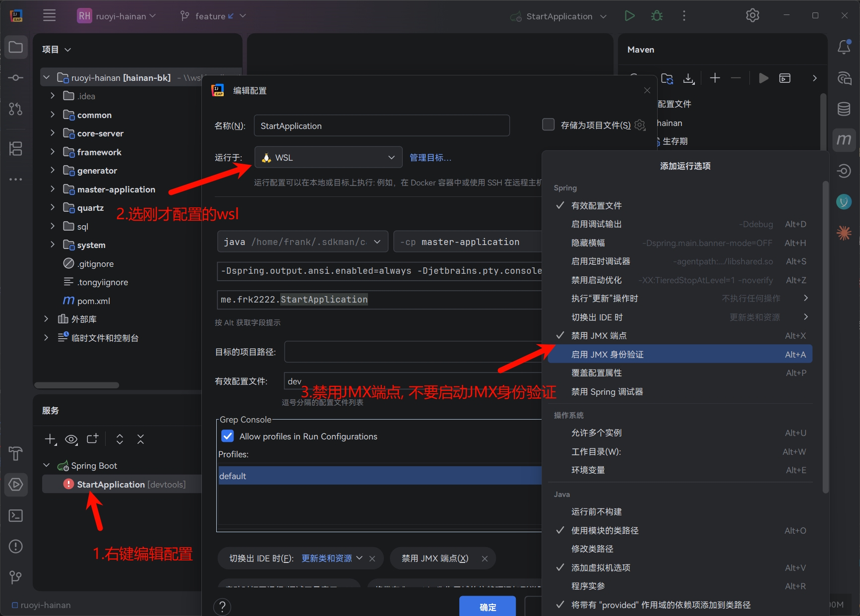Select default profile row in Grep Console

pyautogui.click(x=379, y=476)
